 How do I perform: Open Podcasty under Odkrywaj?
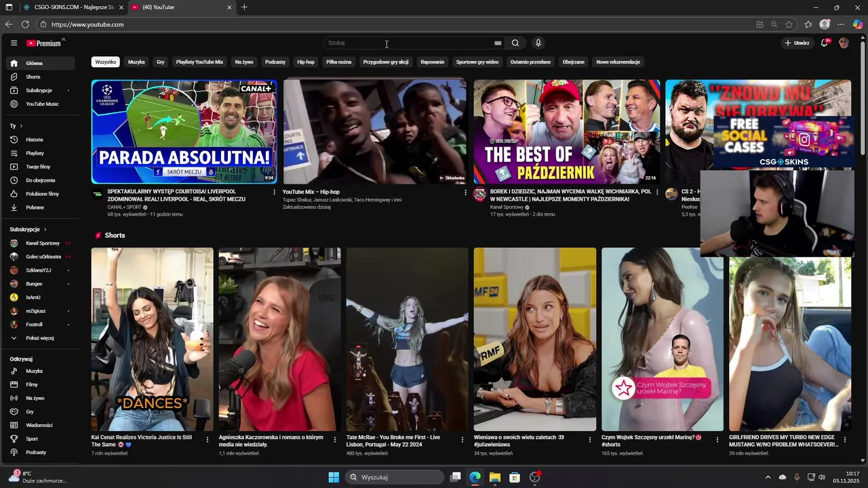(41, 452)
